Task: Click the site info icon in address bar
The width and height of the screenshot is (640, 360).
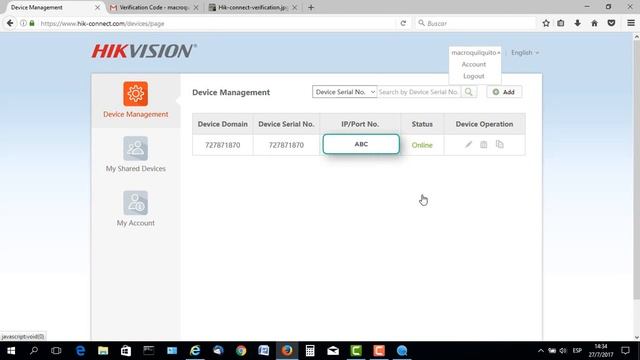Action: click(x=23, y=23)
